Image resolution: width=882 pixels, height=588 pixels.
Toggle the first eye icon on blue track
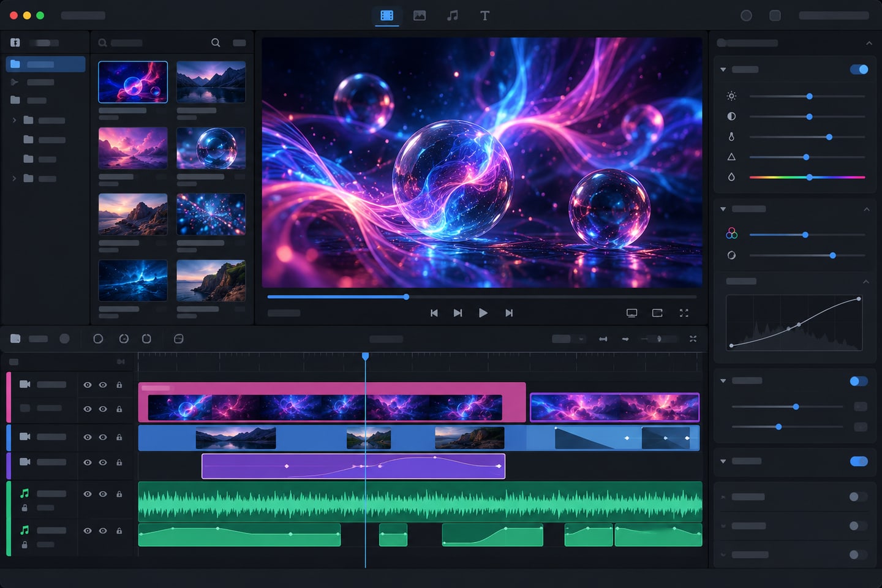pos(88,437)
